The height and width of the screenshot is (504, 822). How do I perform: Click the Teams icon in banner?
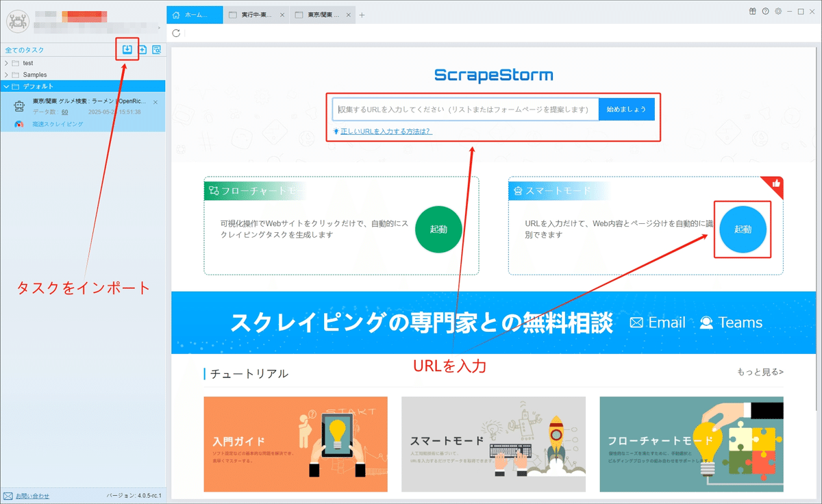pyautogui.click(x=706, y=323)
